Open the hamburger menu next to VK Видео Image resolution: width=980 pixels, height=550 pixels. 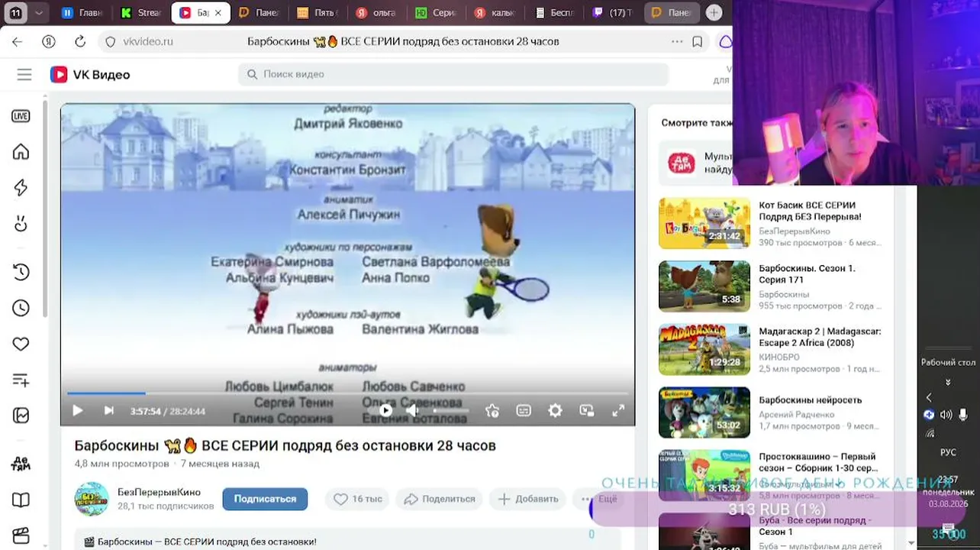click(x=24, y=74)
